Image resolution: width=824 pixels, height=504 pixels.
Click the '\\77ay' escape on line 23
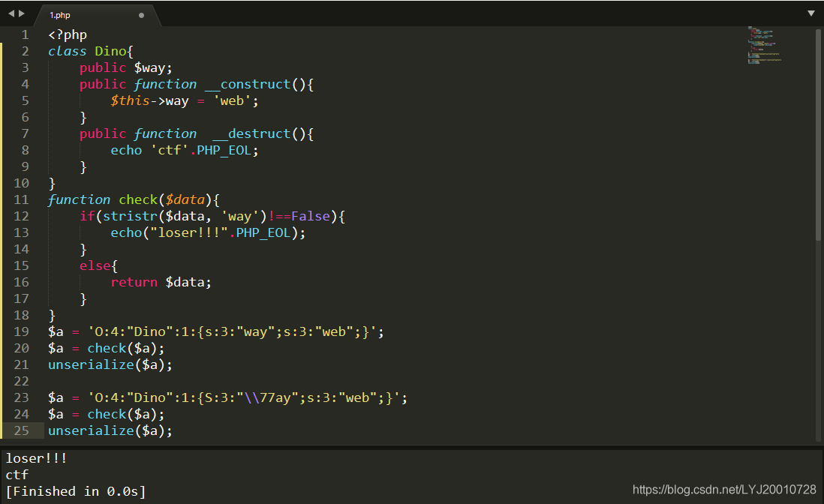pyautogui.click(x=267, y=398)
